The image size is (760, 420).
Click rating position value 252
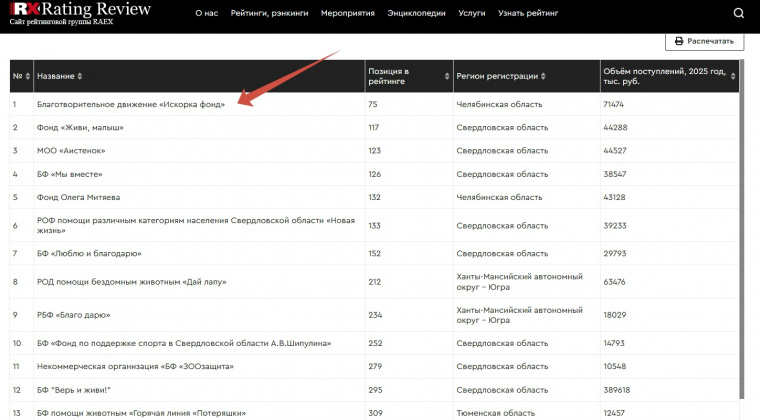point(375,343)
